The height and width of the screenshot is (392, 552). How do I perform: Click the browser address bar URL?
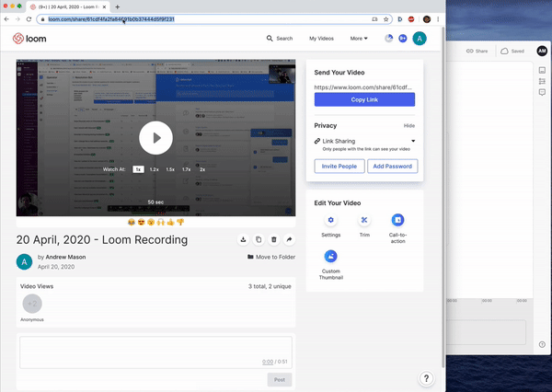point(111,19)
